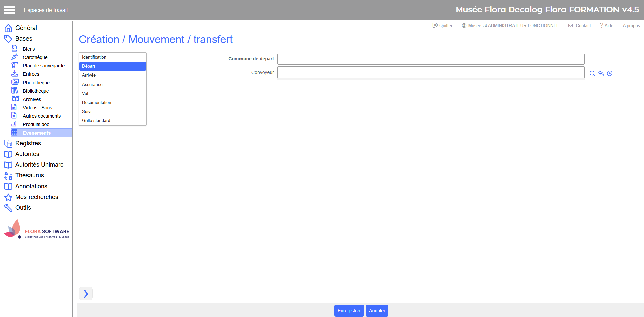Viewport: 644px width, 317px height.
Task: Focus the Commune de départ field
Action: point(431,59)
